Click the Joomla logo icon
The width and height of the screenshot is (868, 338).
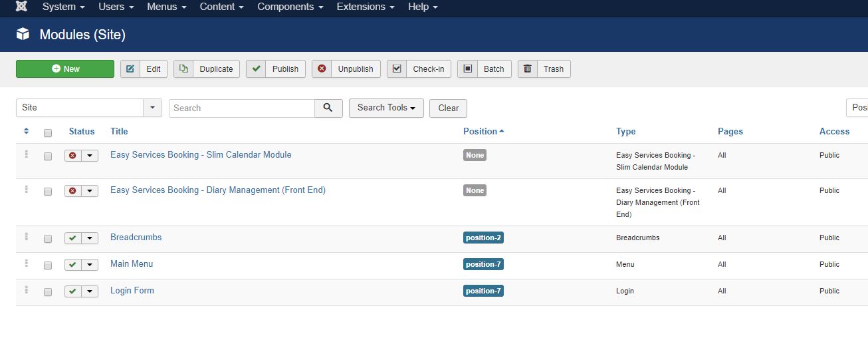(x=22, y=7)
